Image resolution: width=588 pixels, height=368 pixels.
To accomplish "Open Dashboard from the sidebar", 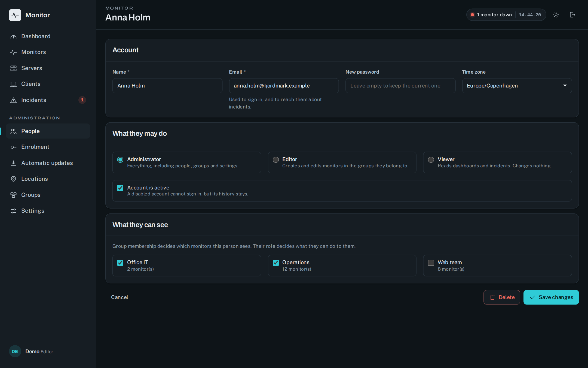I will click(48, 36).
